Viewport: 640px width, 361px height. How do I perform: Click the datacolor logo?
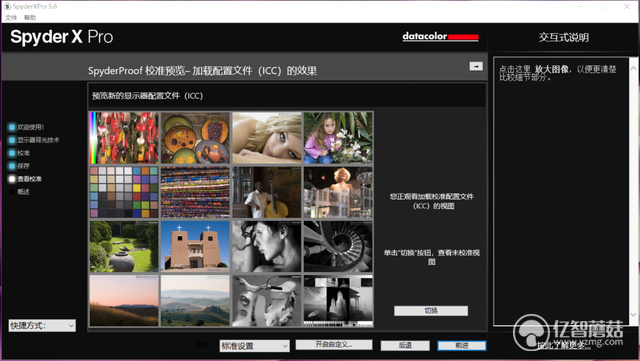coord(440,37)
